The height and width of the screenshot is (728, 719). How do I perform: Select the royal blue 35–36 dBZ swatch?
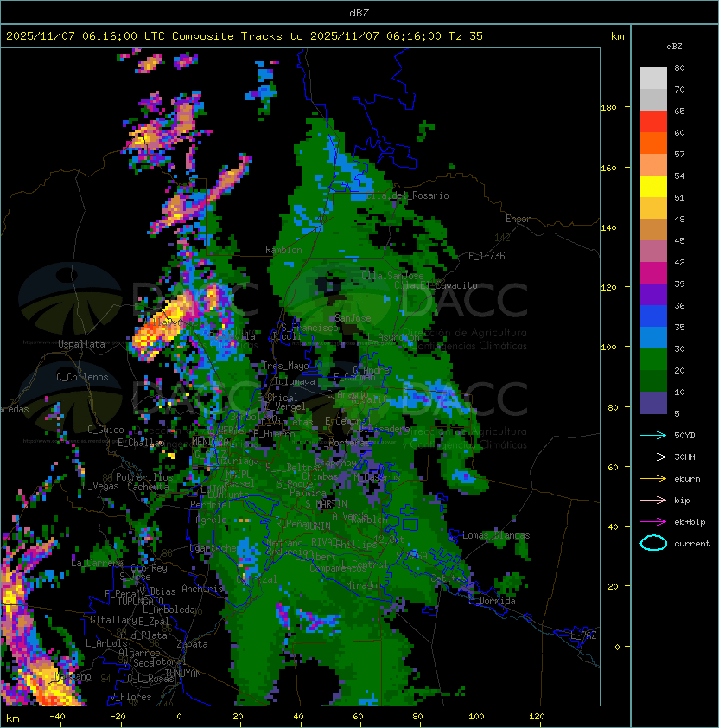[653, 316]
